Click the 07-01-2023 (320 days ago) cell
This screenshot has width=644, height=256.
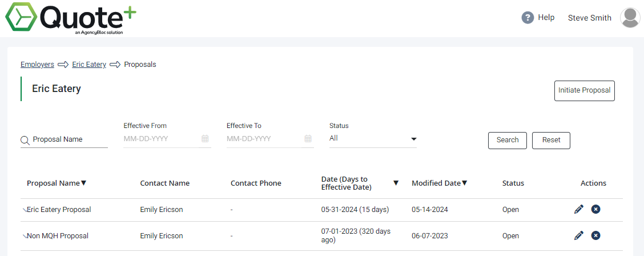click(x=356, y=236)
